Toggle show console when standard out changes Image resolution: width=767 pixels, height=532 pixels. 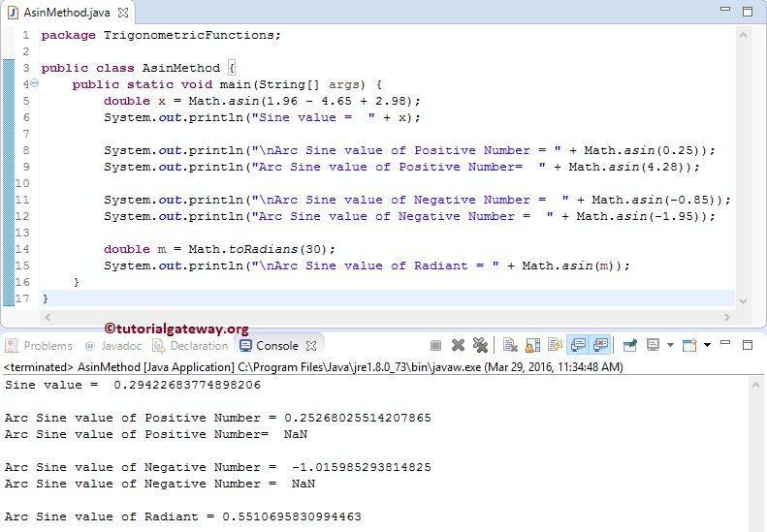pyautogui.click(x=578, y=345)
